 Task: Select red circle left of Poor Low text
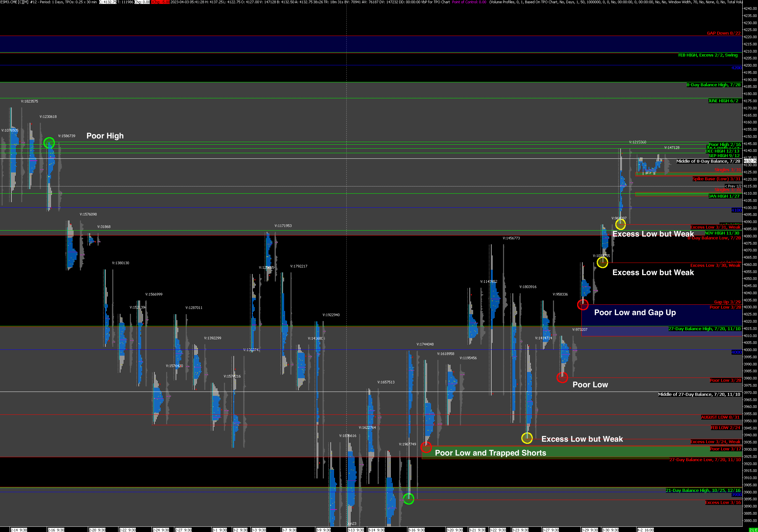(x=562, y=377)
